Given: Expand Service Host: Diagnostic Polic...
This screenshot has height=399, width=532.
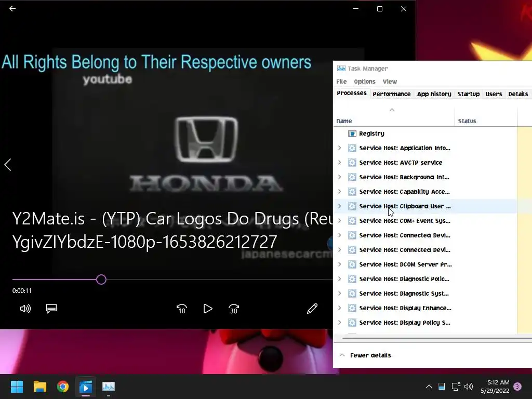Looking at the screenshot, I should 340,279.
